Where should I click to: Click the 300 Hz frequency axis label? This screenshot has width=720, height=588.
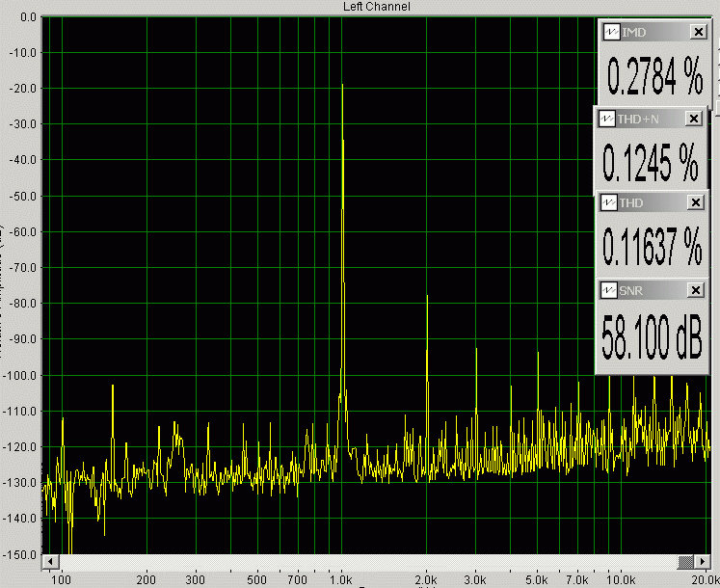click(x=195, y=579)
